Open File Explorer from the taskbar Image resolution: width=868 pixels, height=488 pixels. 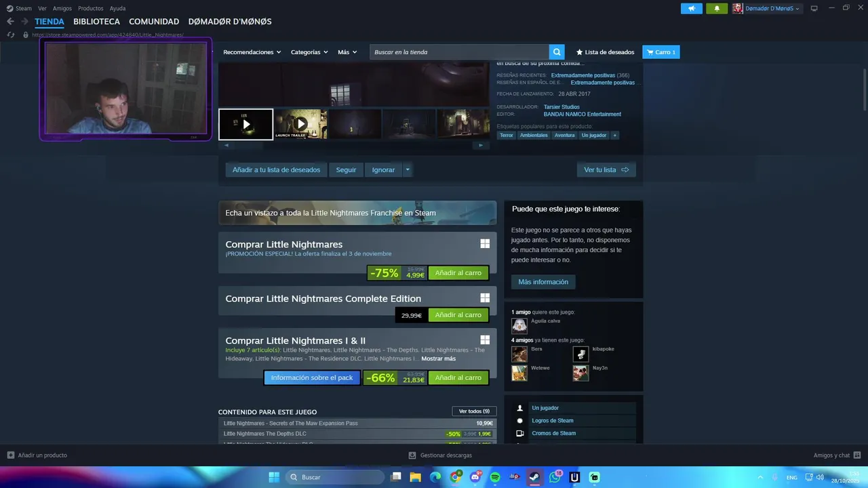point(416,477)
